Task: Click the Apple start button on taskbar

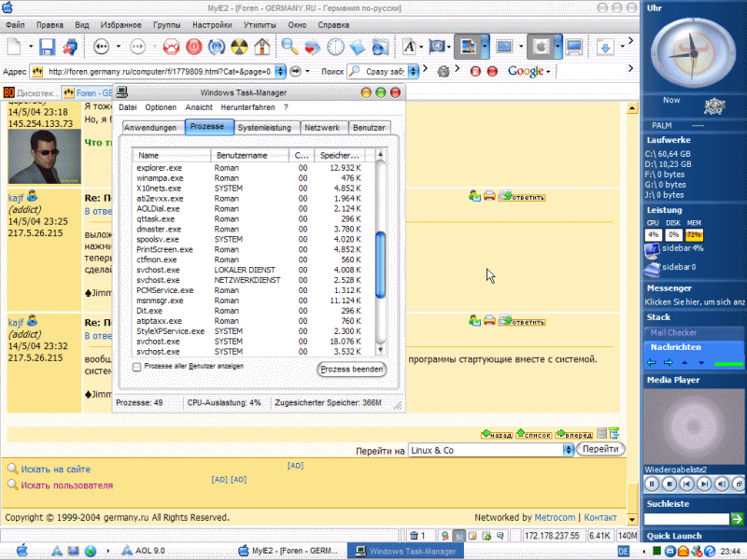Action: 21,551
